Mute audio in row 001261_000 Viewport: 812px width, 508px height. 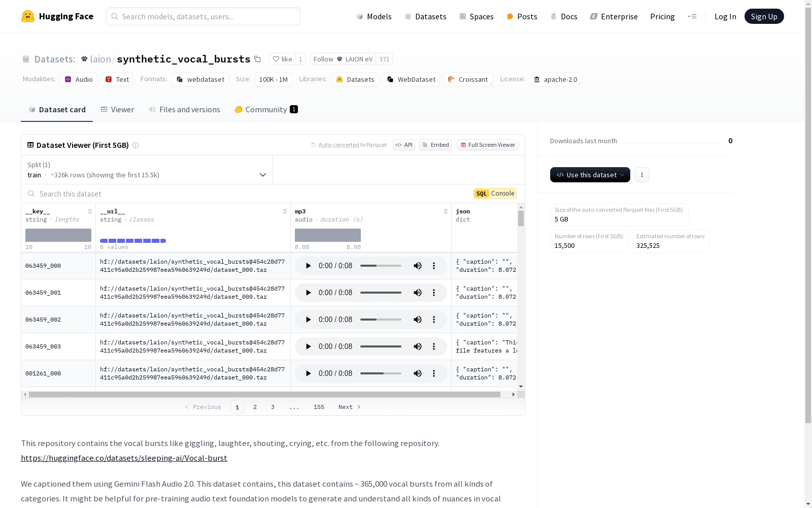[418, 373]
